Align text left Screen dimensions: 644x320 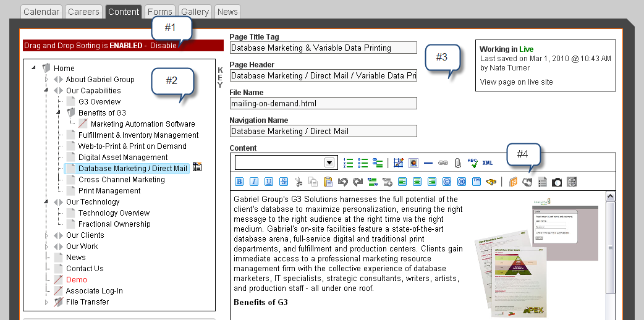(402, 182)
